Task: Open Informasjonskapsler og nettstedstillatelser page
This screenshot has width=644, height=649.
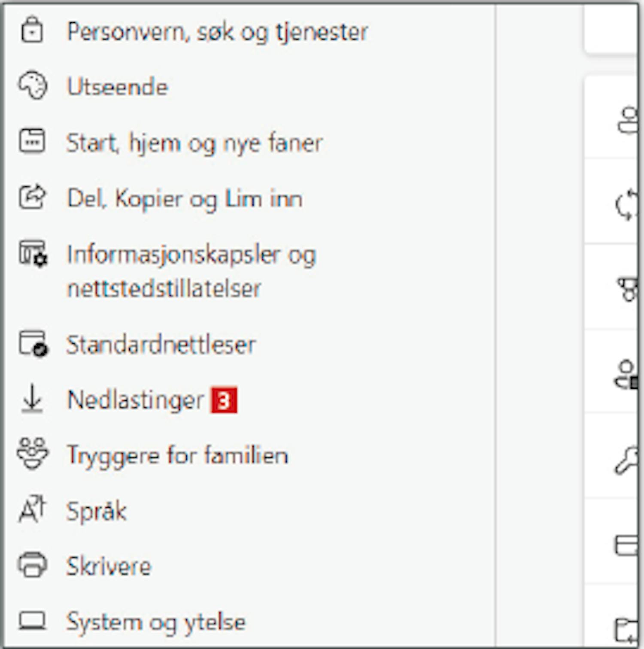Action: pyautogui.click(x=191, y=271)
